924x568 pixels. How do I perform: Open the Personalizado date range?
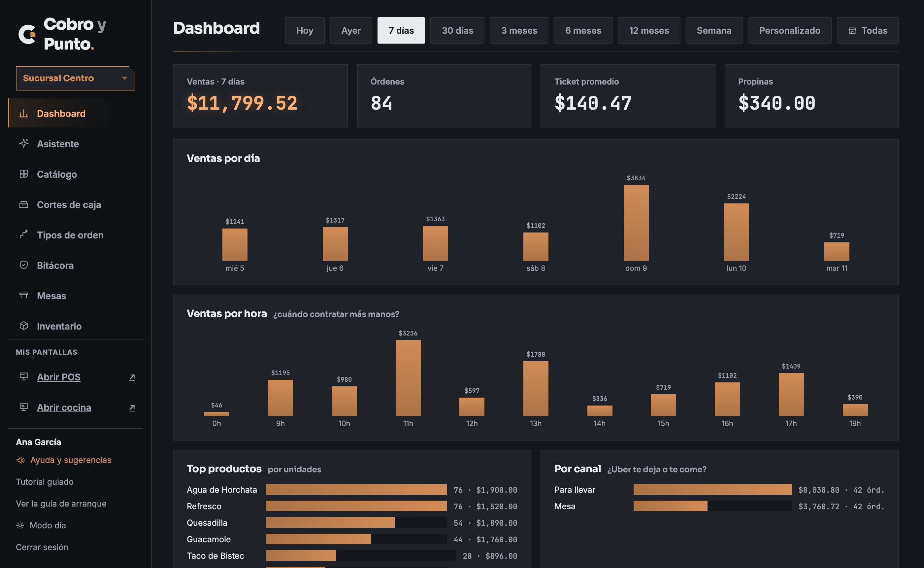click(x=790, y=30)
